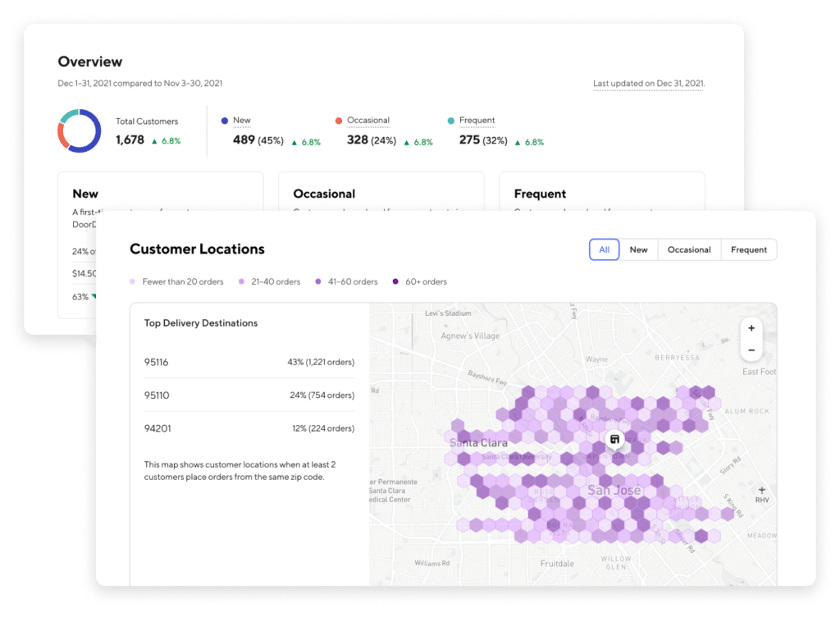Click the 43% (1,221 orders) value
Viewport: 840px width, 622px height.
click(x=321, y=362)
